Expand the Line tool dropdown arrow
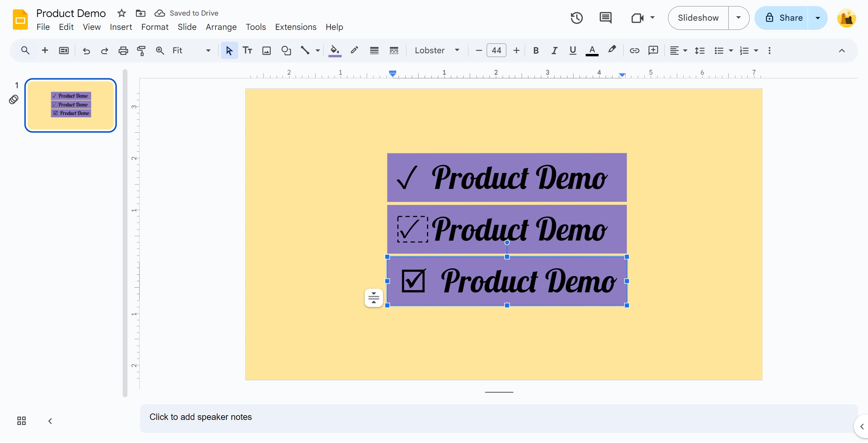 pos(318,51)
